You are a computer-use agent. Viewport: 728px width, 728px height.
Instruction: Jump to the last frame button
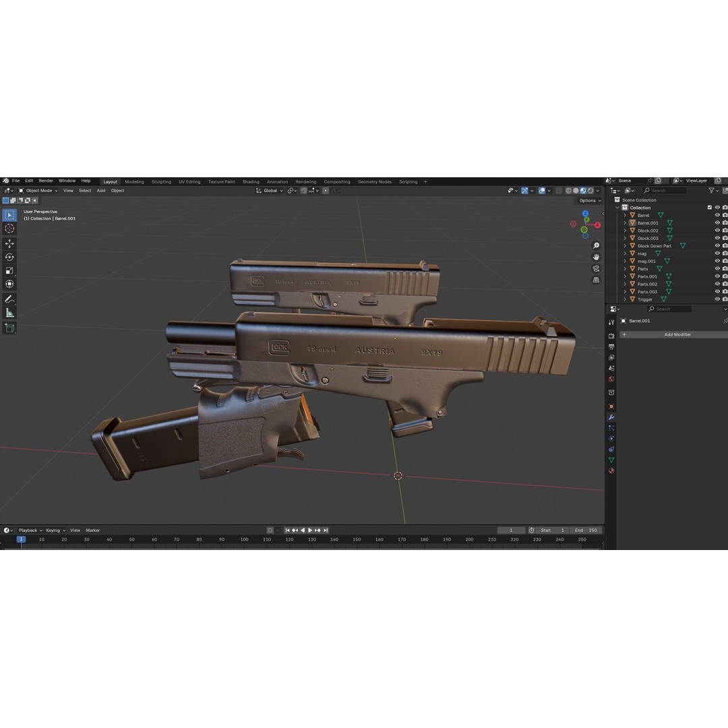[326, 530]
